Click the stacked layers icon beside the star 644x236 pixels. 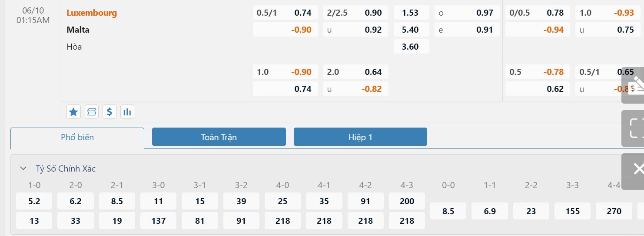[92, 112]
